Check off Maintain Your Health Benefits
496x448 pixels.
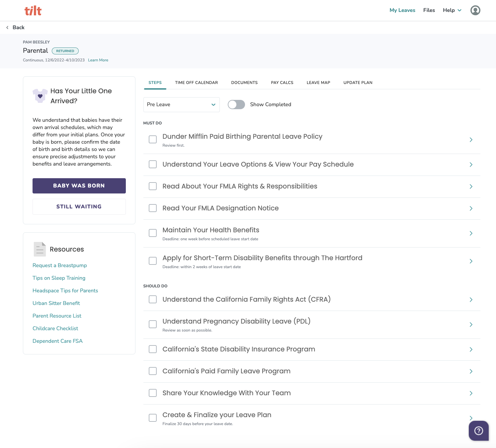click(152, 233)
